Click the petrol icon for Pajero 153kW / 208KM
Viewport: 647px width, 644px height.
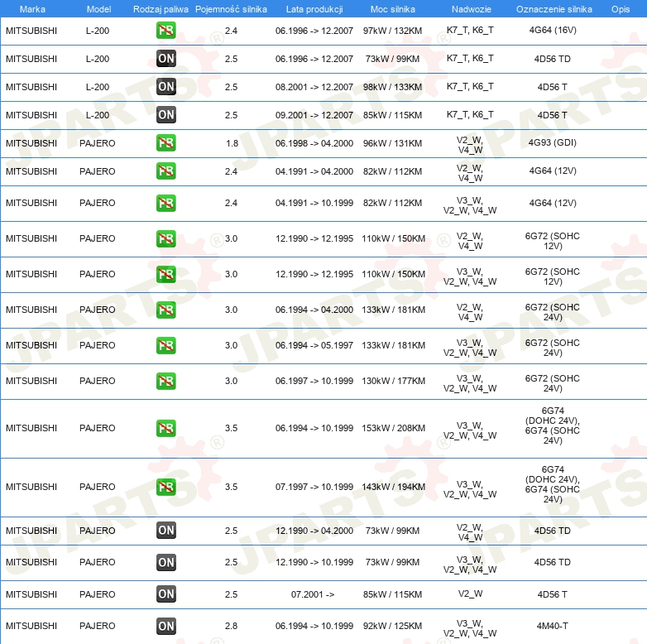pyautogui.click(x=166, y=428)
